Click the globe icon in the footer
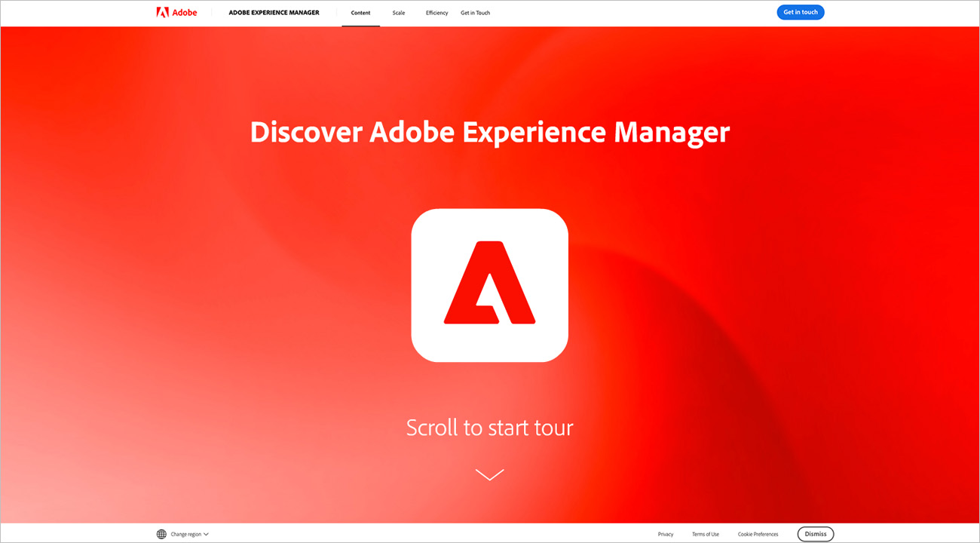Viewport: 980px width, 543px height. (x=161, y=534)
